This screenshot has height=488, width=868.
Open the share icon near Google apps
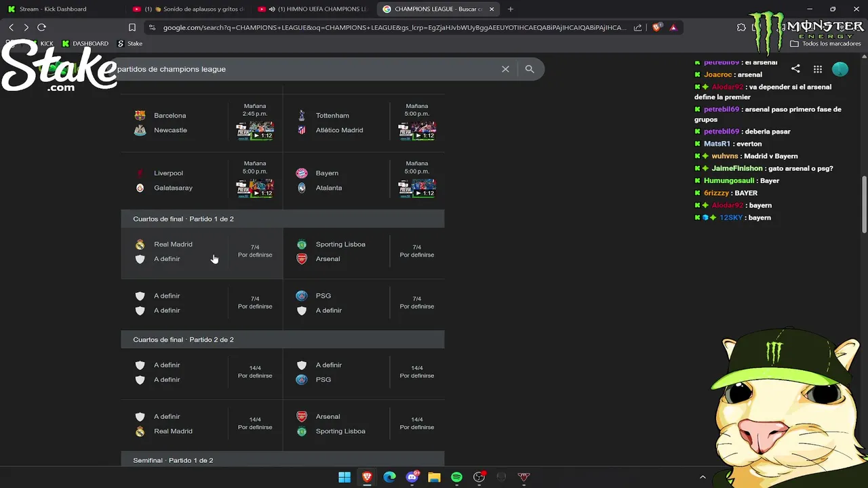pyautogui.click(x=795, y=69)
